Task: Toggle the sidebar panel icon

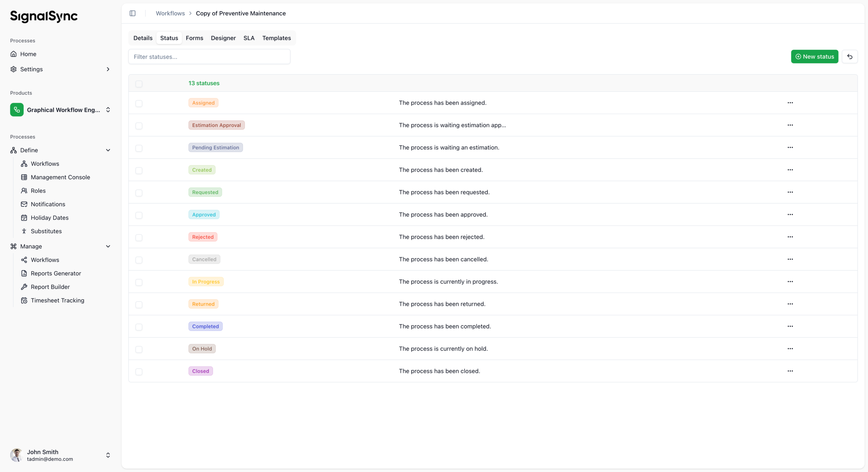Action: (133, 13)
